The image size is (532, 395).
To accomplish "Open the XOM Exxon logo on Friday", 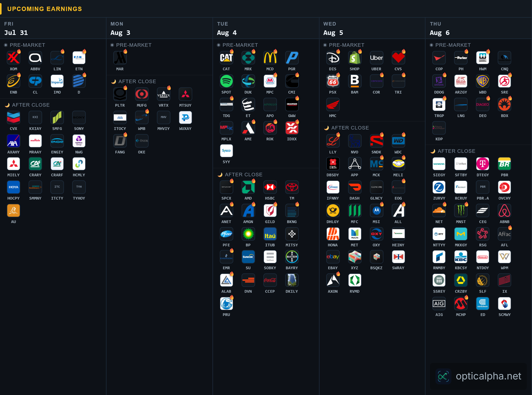I will point(13,58).
